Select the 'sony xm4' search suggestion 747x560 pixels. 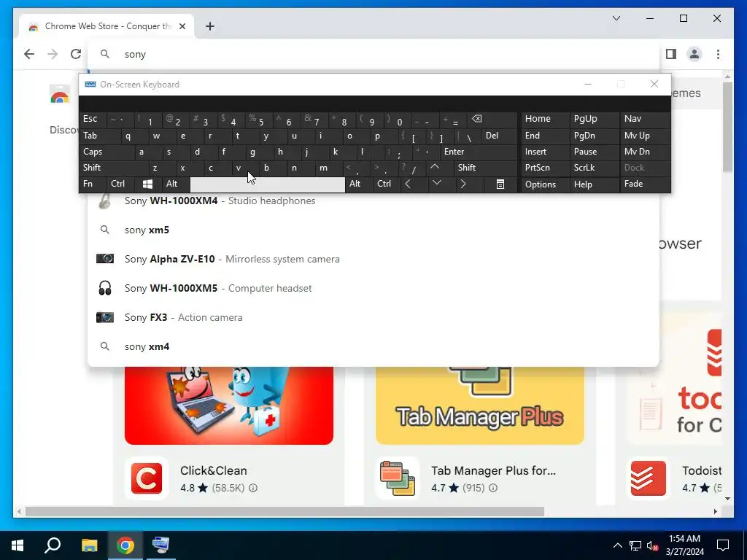[373, 346]
